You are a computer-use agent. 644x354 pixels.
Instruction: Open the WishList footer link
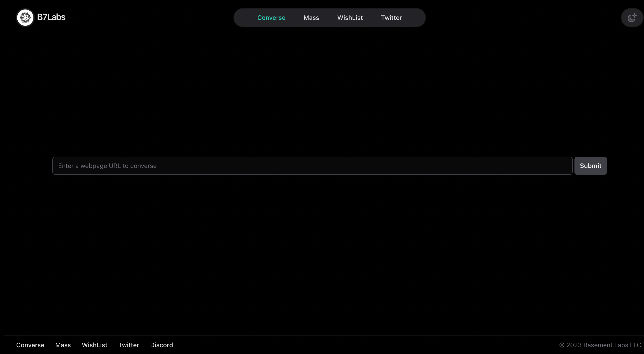click(94, 345)
